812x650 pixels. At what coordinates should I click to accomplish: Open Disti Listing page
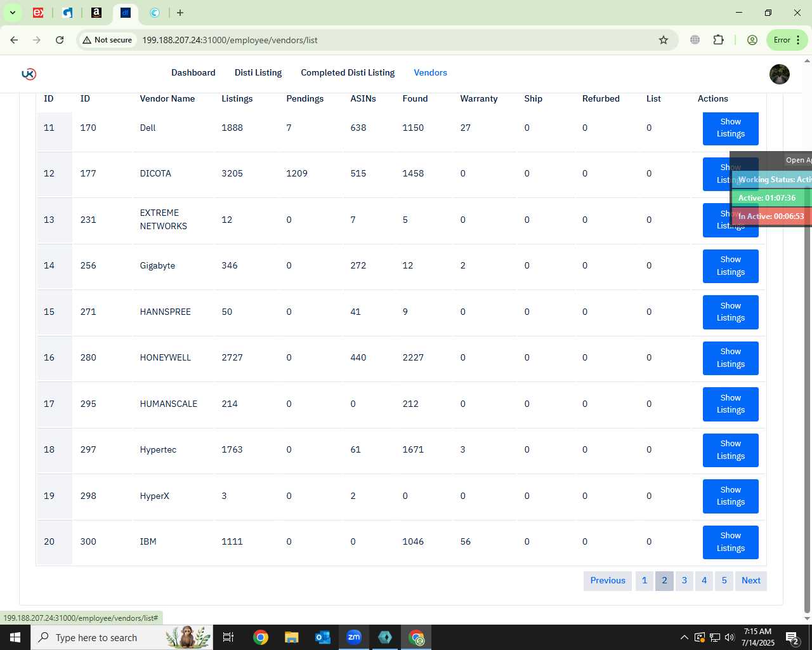pyautogui.click(x=258, y=73)
